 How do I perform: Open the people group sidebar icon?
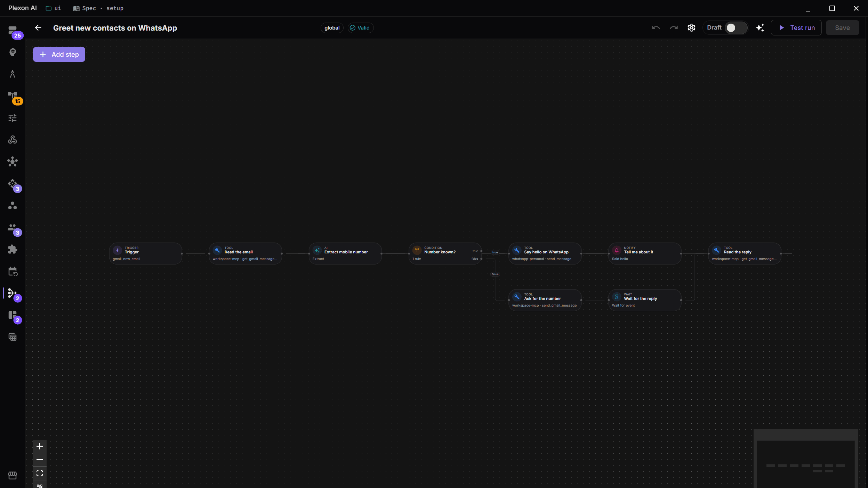point(13,227)
